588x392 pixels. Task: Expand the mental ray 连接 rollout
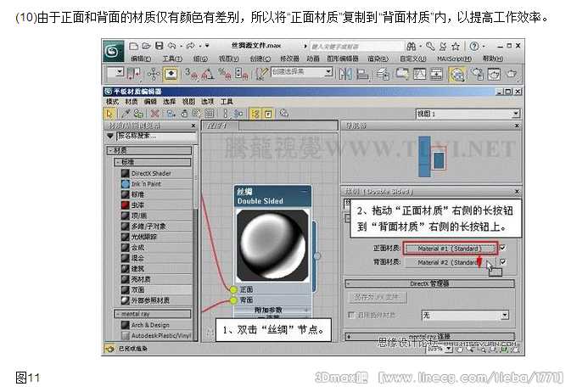click(429, 336)
